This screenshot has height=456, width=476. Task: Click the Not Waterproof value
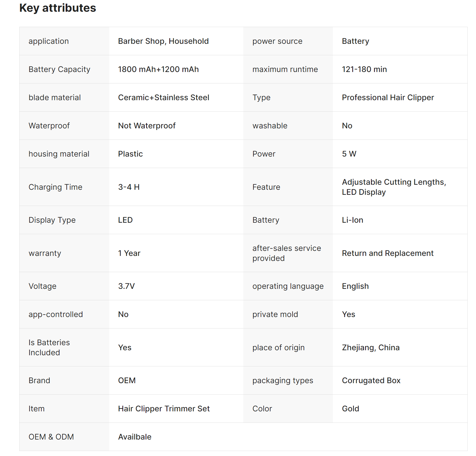[x=147, y=126]
